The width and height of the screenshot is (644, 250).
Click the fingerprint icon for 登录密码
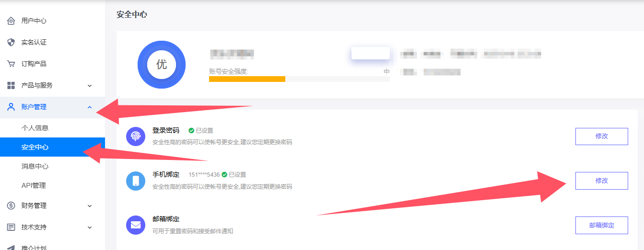tap(135, 136)
